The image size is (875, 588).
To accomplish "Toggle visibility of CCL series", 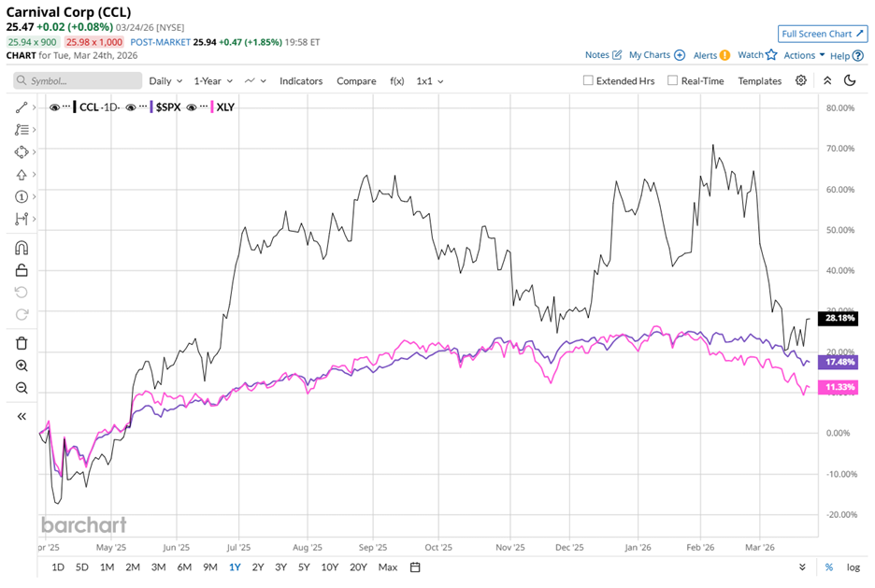I will tap(54, 108).
